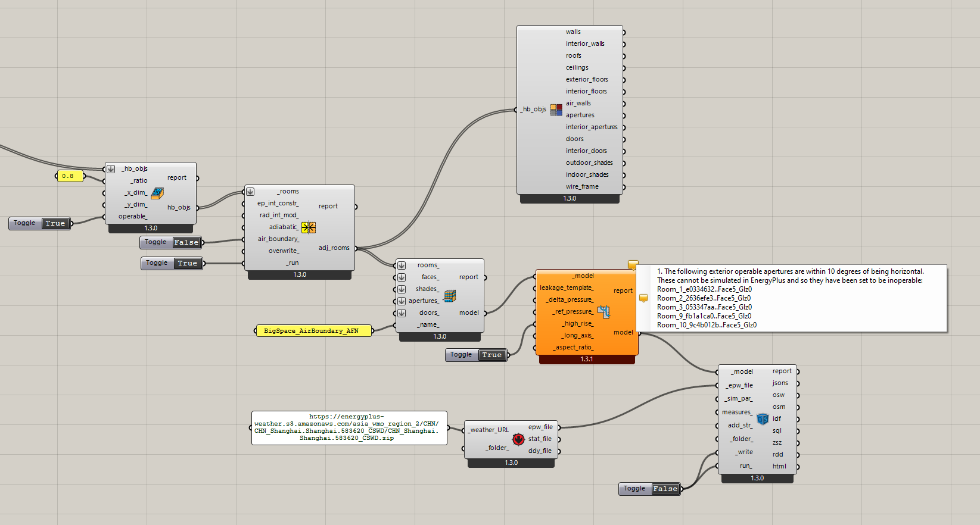Image resolution: width=980 pixels, height=525 pixels.
Task: Click the _high_rise_ input label
Action: point(577,324)
